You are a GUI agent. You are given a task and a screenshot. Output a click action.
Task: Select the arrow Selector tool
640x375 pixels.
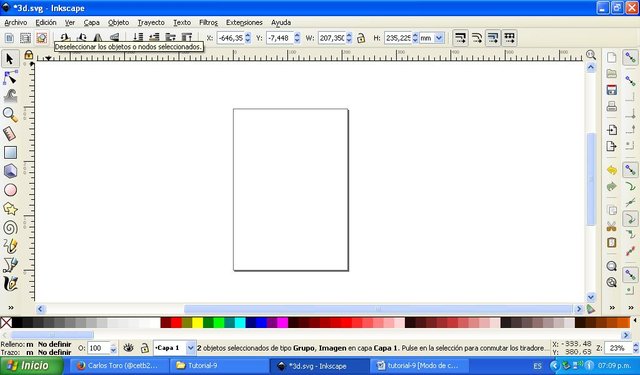click(x=10, y=59)
